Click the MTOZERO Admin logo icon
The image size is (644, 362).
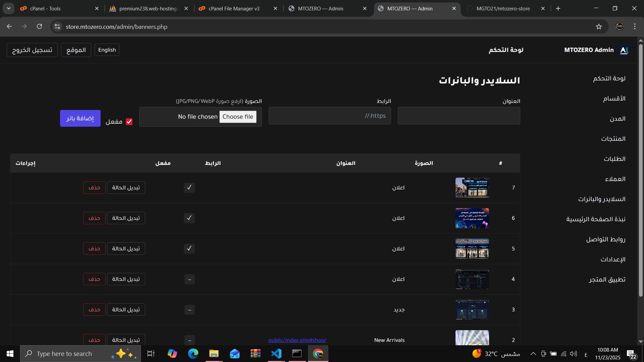tap(624, 50)
